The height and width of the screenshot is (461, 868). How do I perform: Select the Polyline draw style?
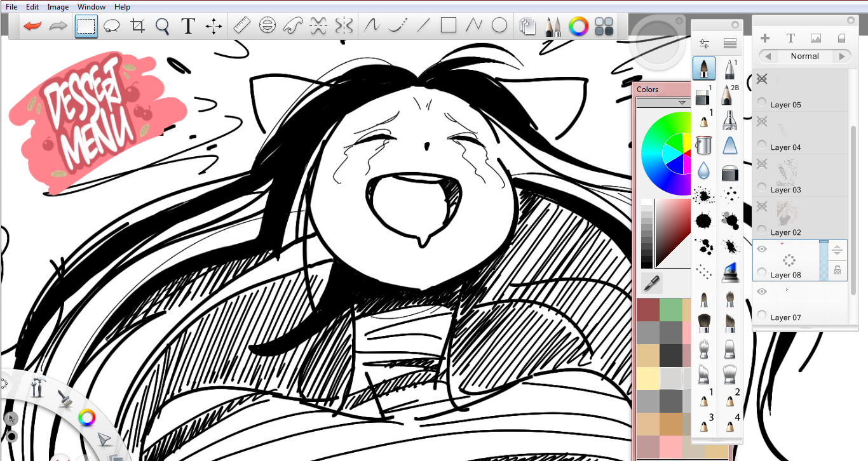pyautogui.click(x=474, y=25)
